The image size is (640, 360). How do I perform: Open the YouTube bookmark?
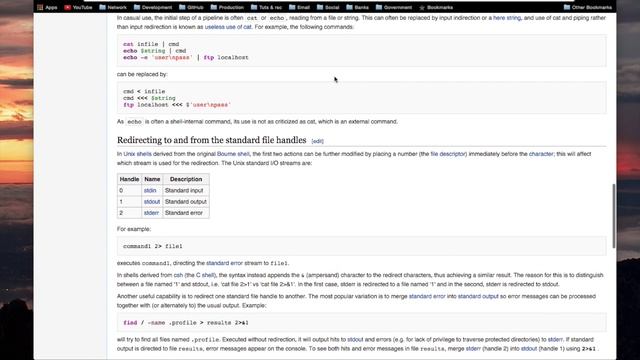point(78,7)
